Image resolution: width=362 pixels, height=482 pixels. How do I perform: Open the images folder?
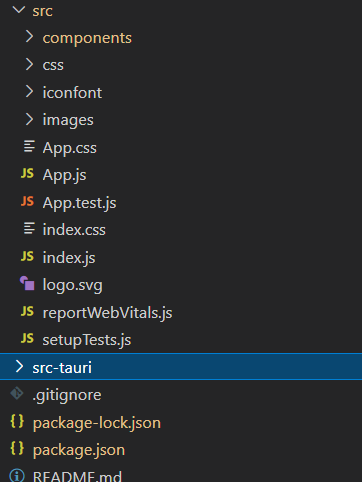pos(68,120)
